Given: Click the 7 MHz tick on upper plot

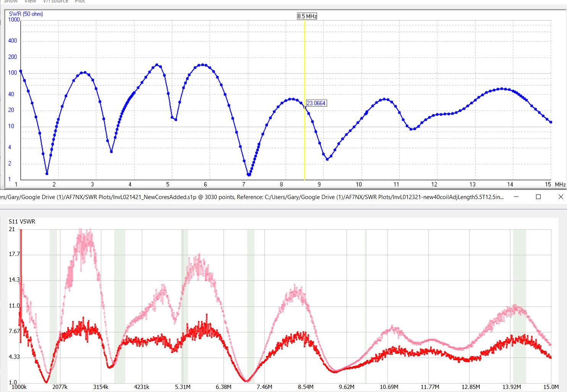Looking at the screenshot, I should [243, 185].
